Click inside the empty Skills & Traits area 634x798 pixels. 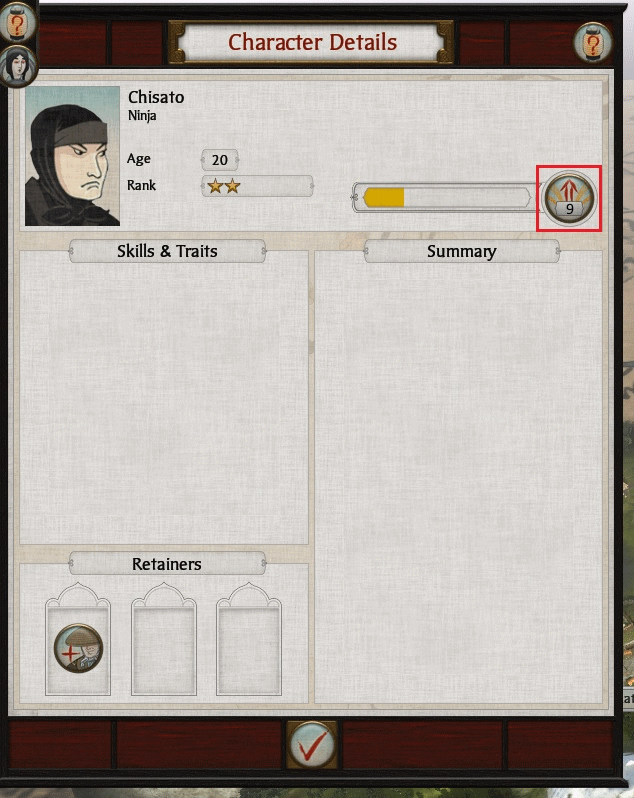[x=164, y=402]
